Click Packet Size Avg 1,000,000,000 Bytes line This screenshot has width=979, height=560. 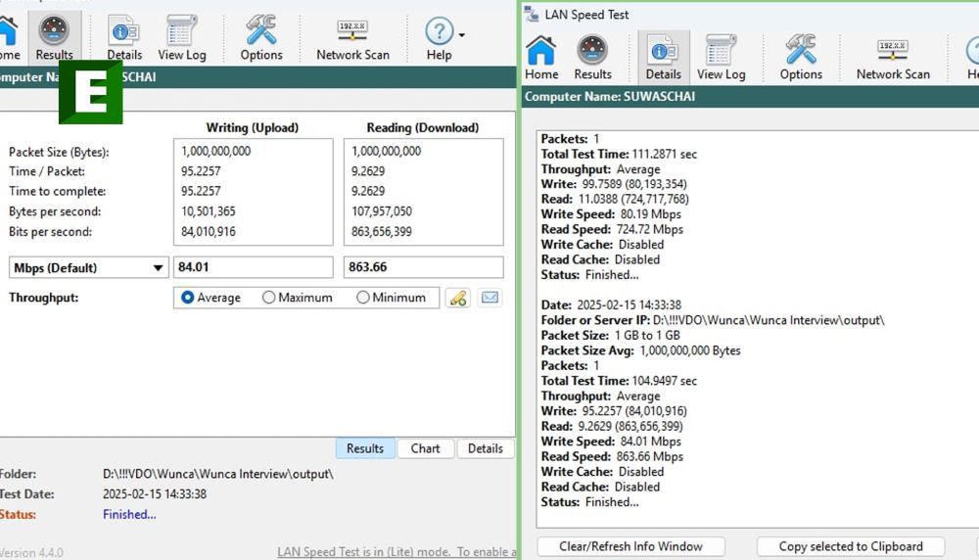pyautogui.click(x=640, y=350)
